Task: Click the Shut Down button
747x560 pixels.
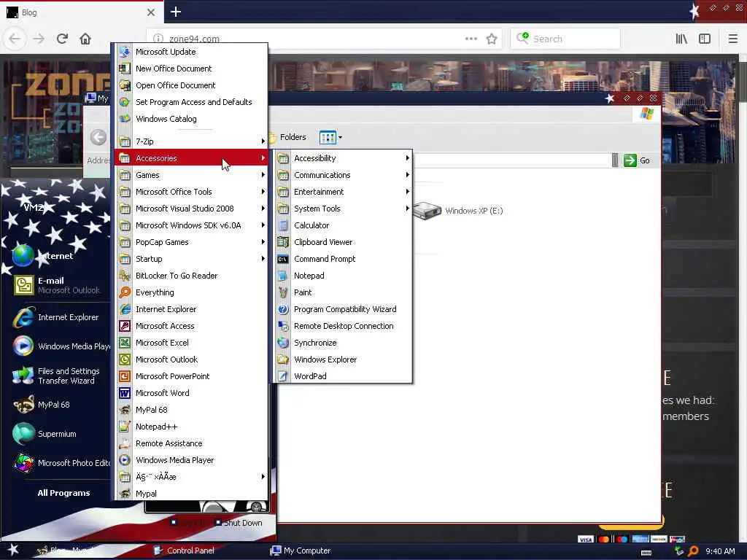Action: [x=239, y=522]
